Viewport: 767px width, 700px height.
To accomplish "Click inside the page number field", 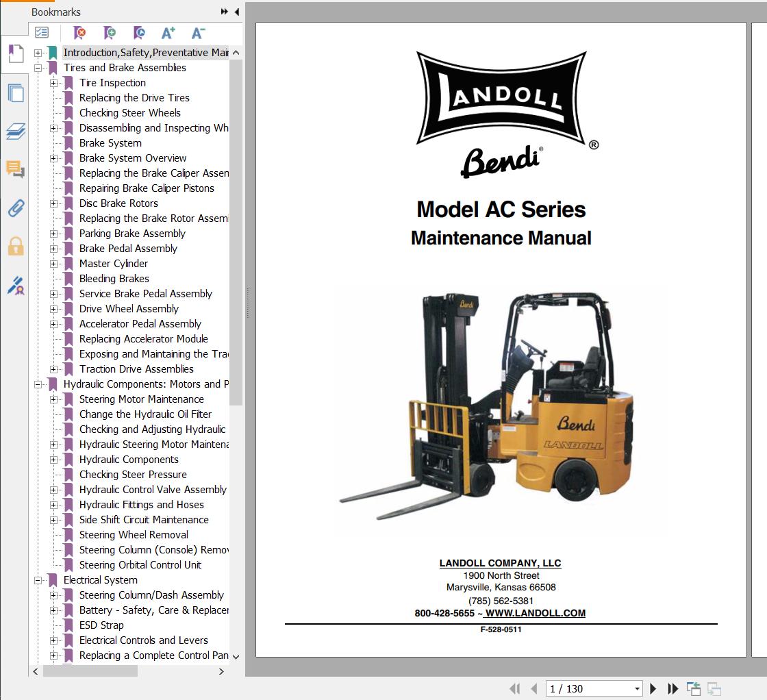I will [589, 688].
